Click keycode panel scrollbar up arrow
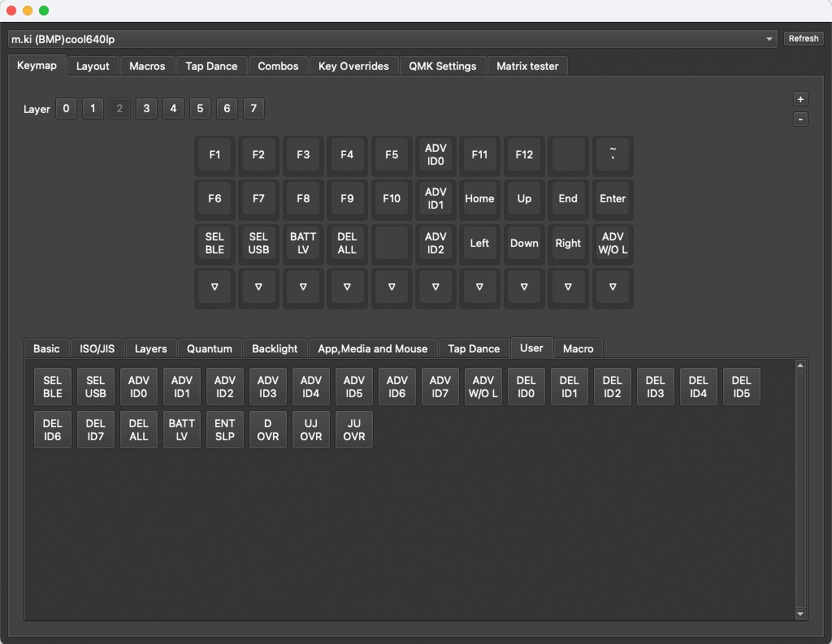 (x=800, y=365)
